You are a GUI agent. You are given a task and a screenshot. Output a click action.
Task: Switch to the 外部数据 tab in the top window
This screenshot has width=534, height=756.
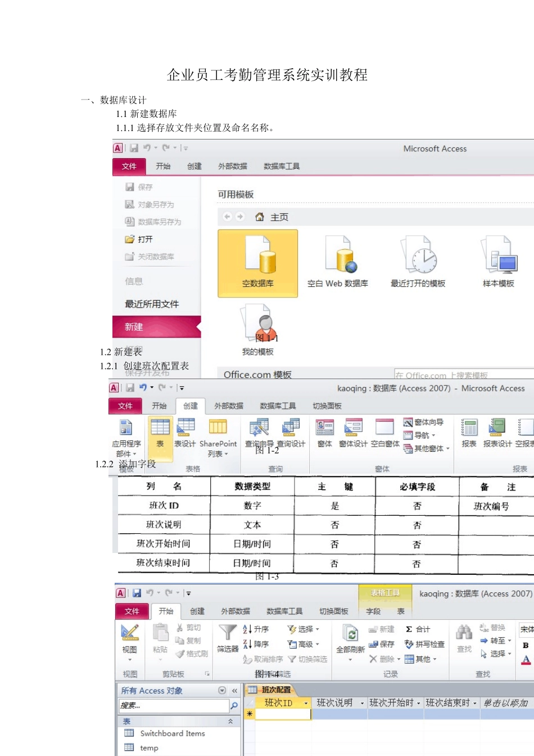tap(233, 166)
